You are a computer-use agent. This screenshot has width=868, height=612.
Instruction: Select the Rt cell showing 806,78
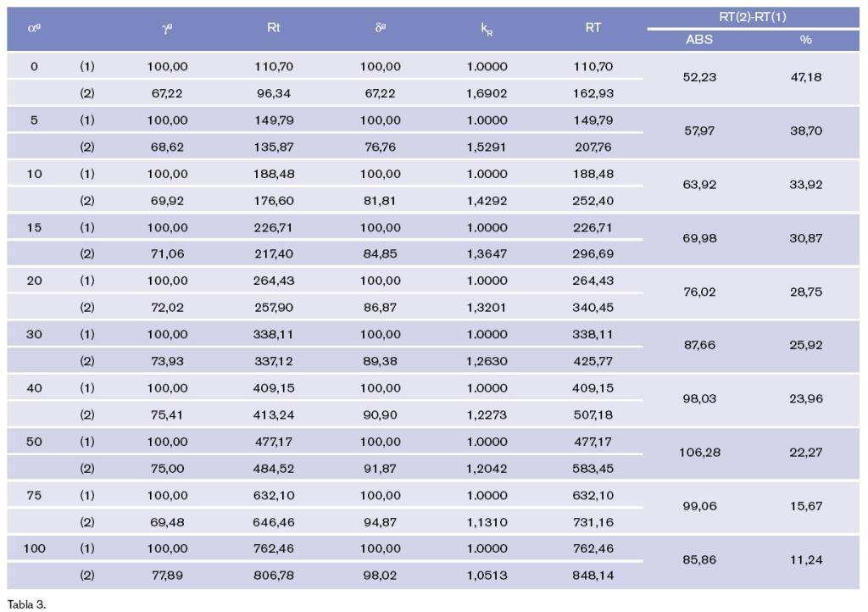point(273,576)
